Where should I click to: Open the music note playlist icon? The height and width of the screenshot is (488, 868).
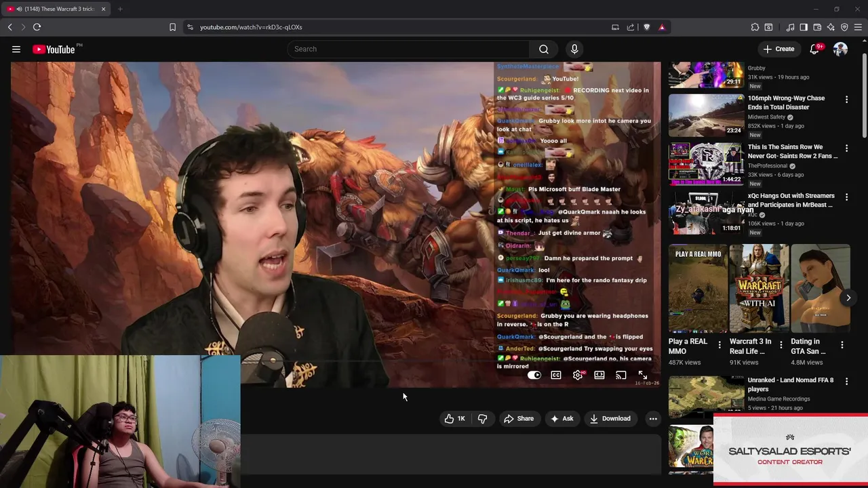point(790,27)
